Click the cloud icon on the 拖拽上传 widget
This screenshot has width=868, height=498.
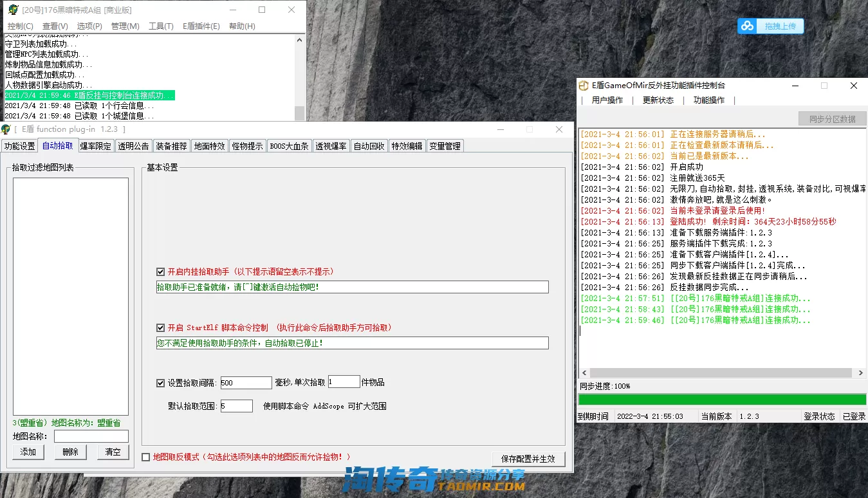(x=747, y=26)
